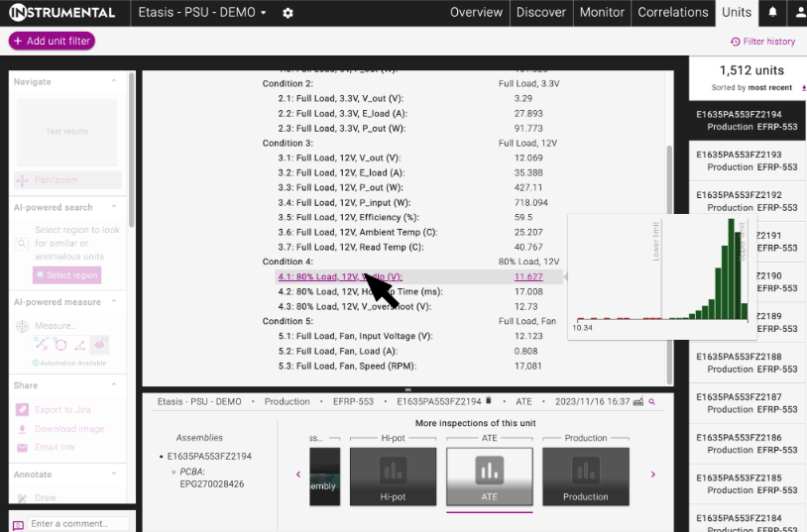Click the Export to Jira icon

click(22, 409)
